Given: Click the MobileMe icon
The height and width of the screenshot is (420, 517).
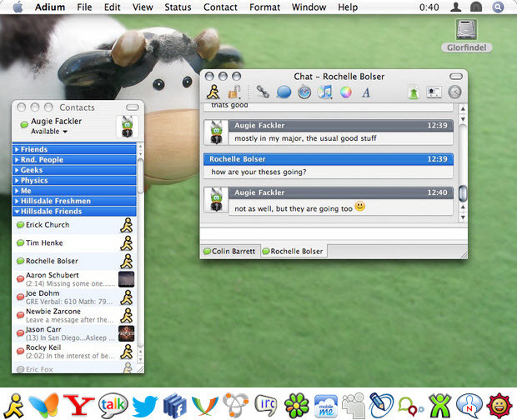Looking at the screenshot, I should [326, 406].
